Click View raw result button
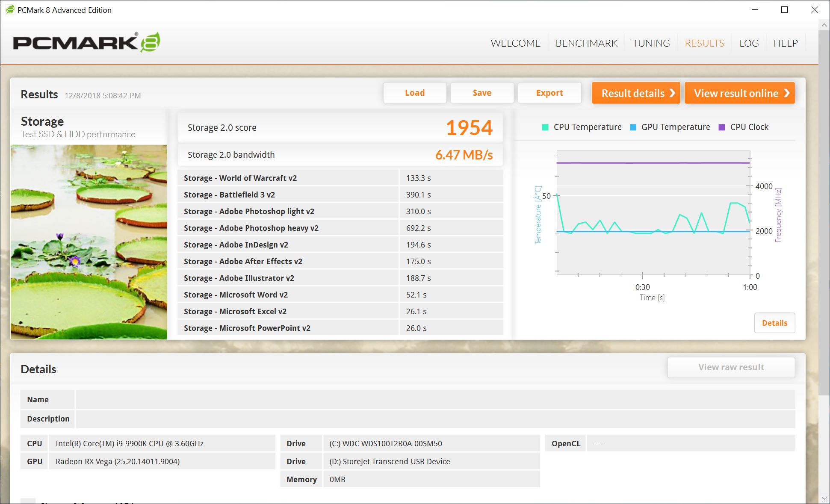Screen dimensions: 830x504 pos(731,367)
